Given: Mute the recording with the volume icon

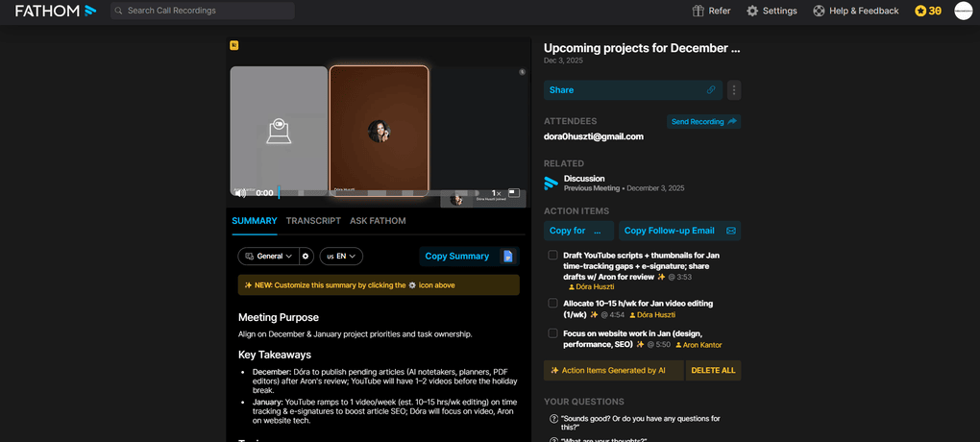Looking at the screenshot, I should [x=240, y=193].
